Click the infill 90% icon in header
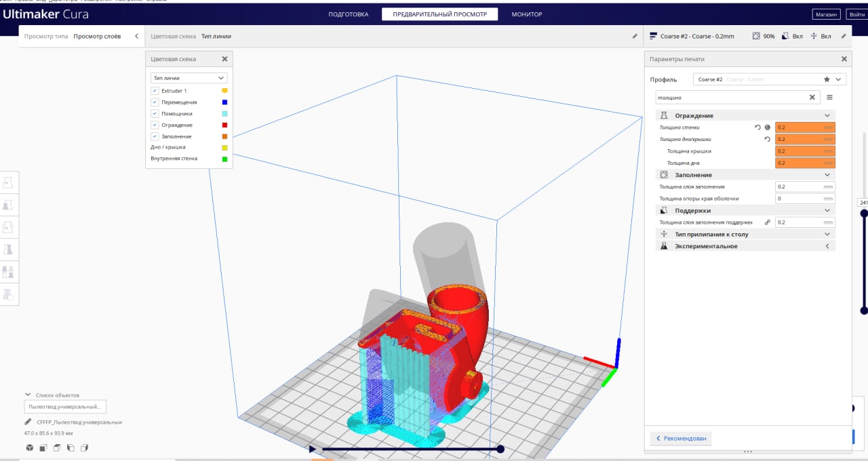Image resolution: width=868 pixels, height=461 pixels. point(756,36)
